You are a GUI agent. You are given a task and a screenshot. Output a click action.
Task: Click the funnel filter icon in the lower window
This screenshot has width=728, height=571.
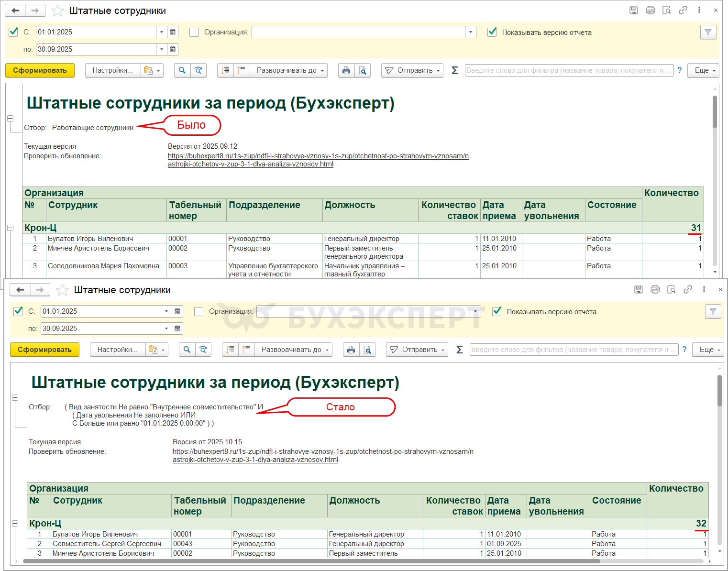713,311
